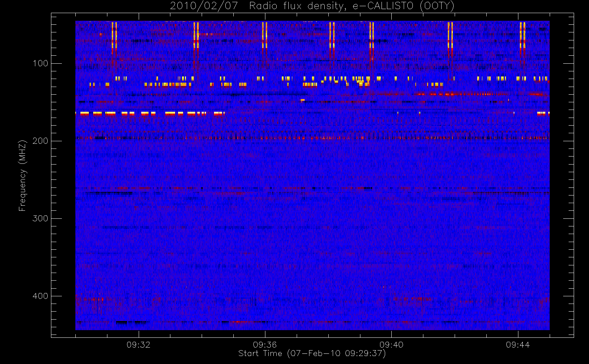Select the 'Frequency (MHz)' axis label
The height and width of the screenshot is (364, 589).
23,175
